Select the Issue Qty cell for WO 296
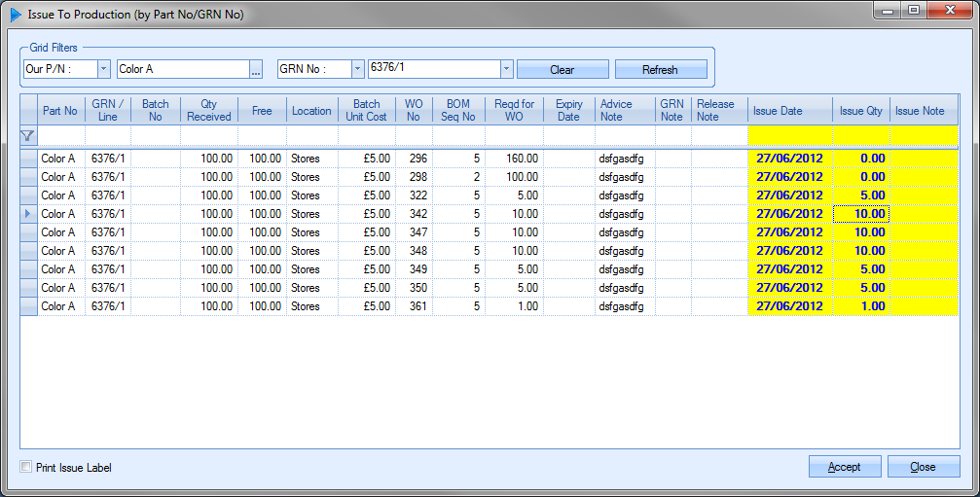The width and height of the screenshot is (980, 497). pos(861,159)
